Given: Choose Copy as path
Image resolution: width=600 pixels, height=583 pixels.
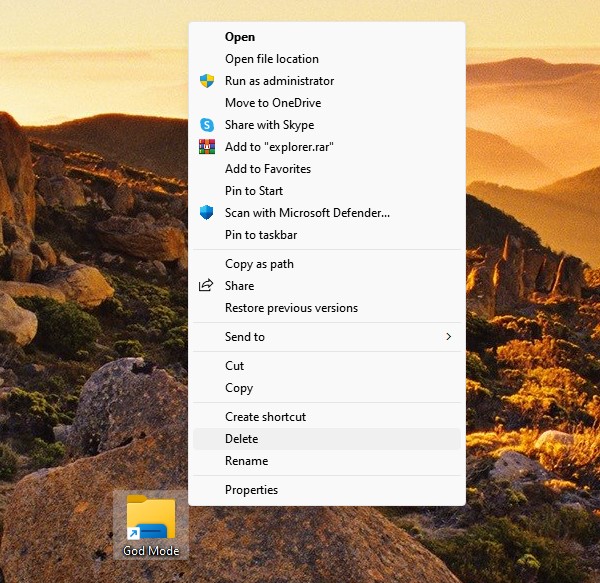Looking at the screenshot, I should 327,264.
